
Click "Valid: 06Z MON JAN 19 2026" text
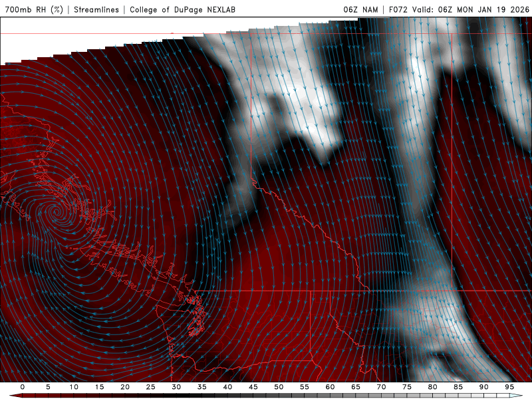(471, 10)
